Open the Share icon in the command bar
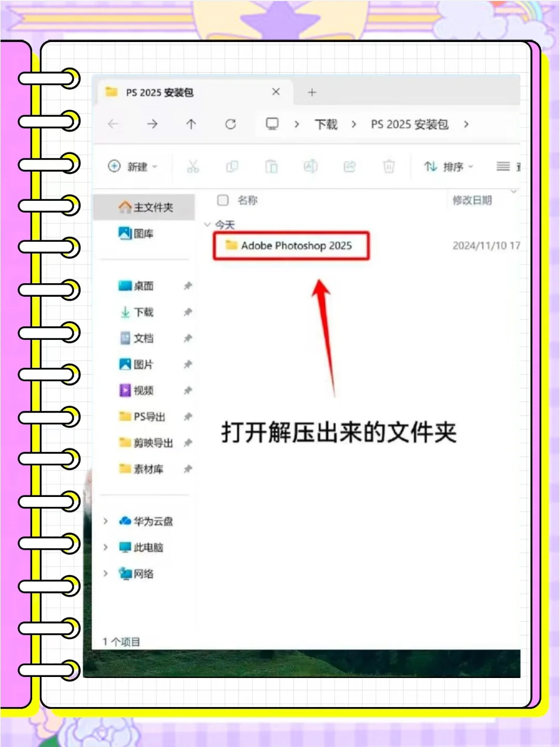The width and height of the screenshot is (560, 747). pyautogui.click(x=349, y=167)
